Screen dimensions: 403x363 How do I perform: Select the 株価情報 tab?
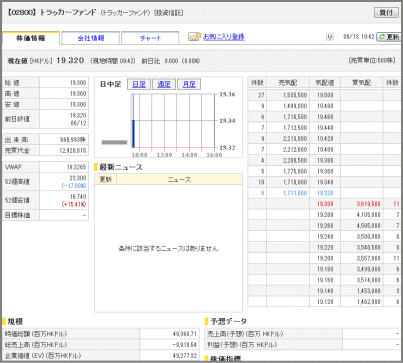(x=31, y=38)
